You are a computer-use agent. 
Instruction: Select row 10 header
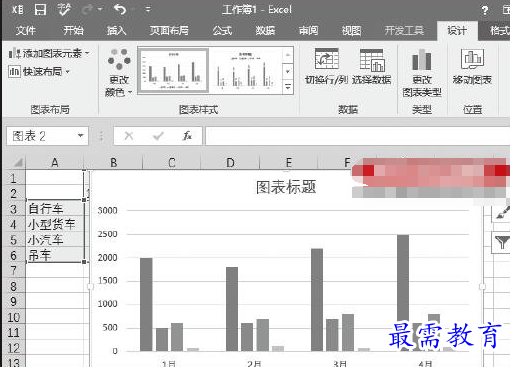click(13, 317)
